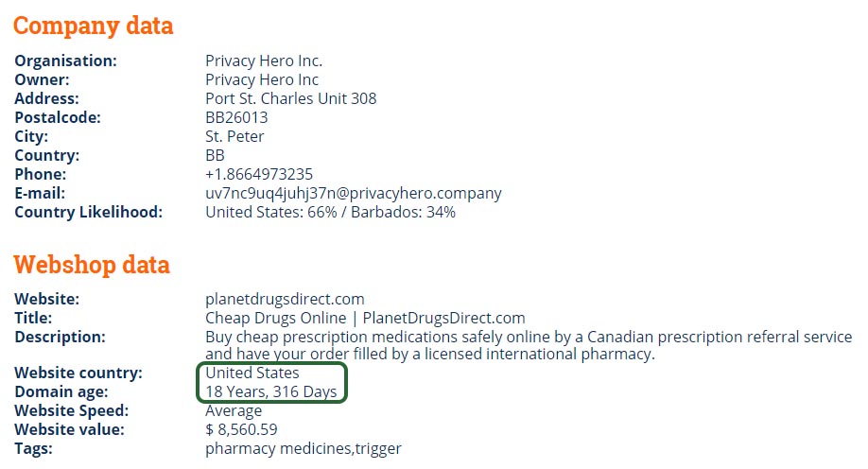Click the phone number +1.8664973235
The width and height of the screenshot is (868, 469).
259,174
